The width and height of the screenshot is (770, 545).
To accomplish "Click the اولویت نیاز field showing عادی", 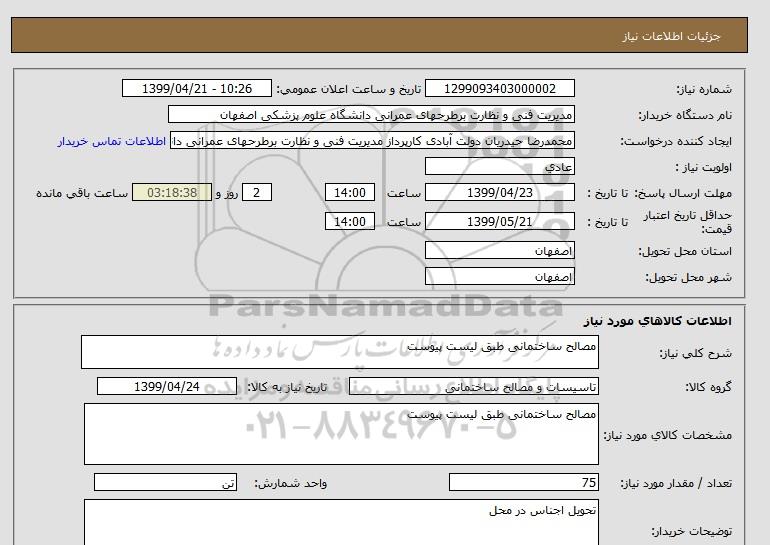I will click(x=499, y=166).
